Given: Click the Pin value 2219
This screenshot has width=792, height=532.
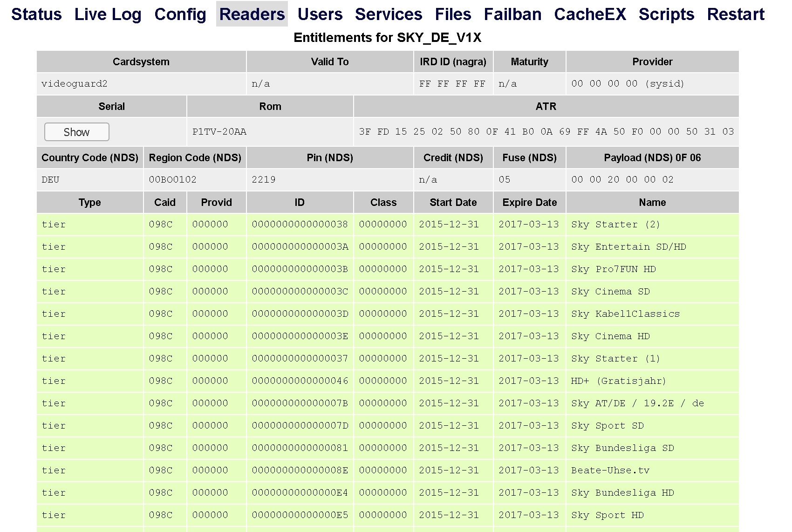Looking at the screenshot, I should (264, 180).
